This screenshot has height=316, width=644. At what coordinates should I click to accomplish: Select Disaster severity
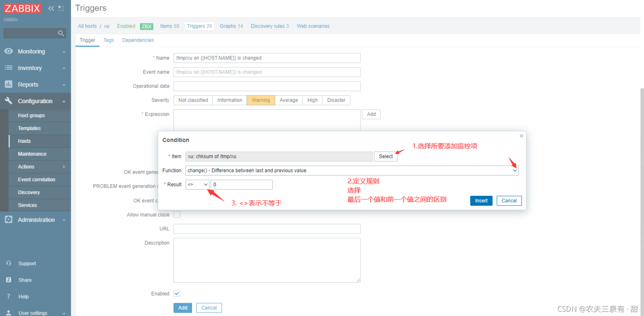(336, 100)
